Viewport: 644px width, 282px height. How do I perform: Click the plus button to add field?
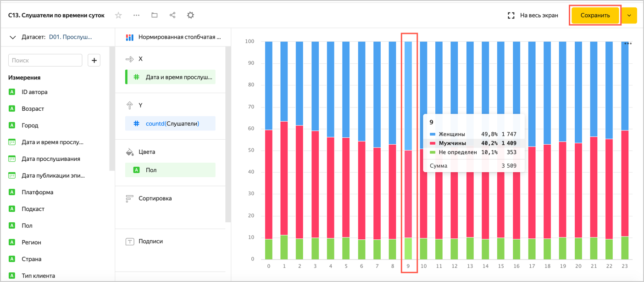pyautogui.click(x=94, y=60)
